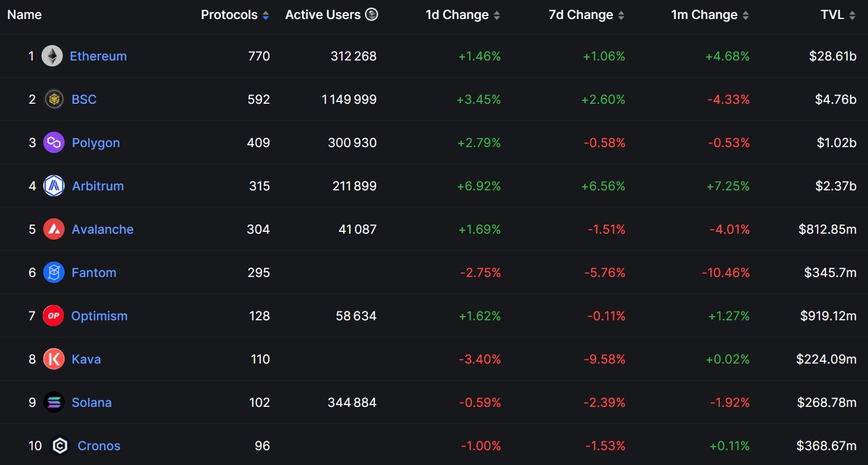The image size is (868, 465).
Task: Open the Ethereum chain page
Action: pyautogui.click(x=98, y=56)
